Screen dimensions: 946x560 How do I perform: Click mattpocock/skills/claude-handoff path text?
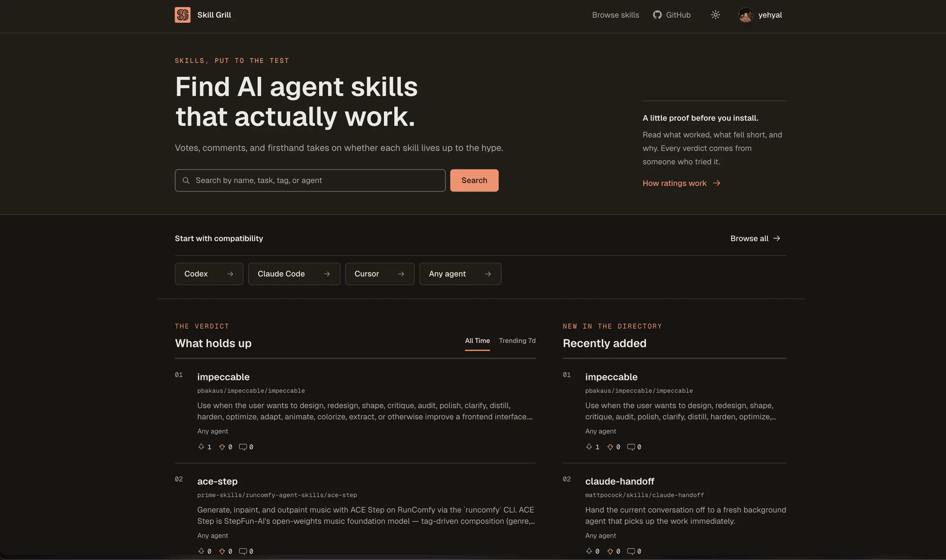click(644, 495)
